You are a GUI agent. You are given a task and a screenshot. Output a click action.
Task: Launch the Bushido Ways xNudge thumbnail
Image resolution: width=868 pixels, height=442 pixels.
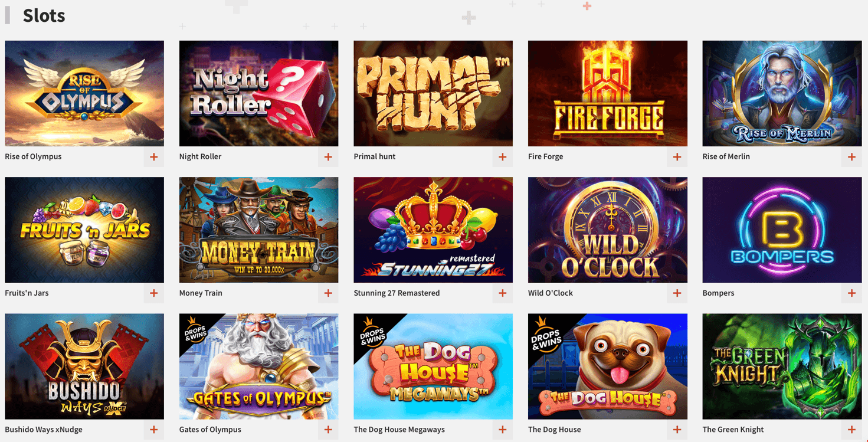coord(84,366)
